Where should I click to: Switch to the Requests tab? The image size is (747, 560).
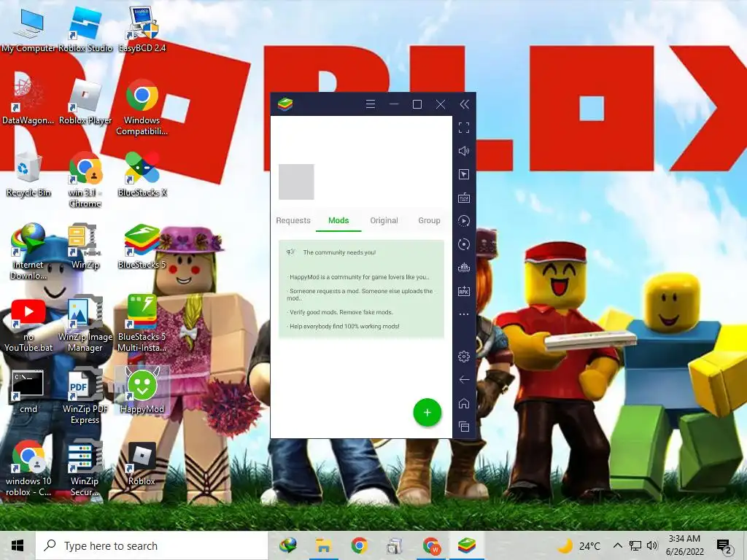293,220
